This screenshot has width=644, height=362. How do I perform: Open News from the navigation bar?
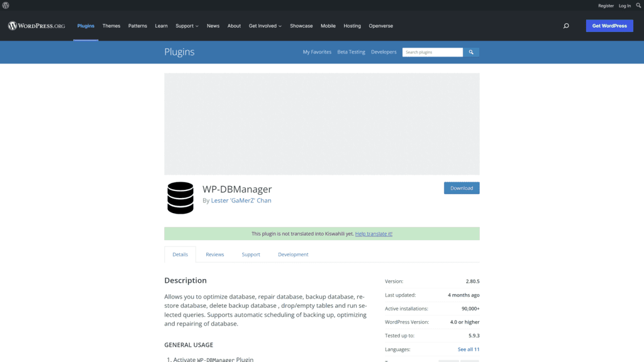(x=213, y=26)
